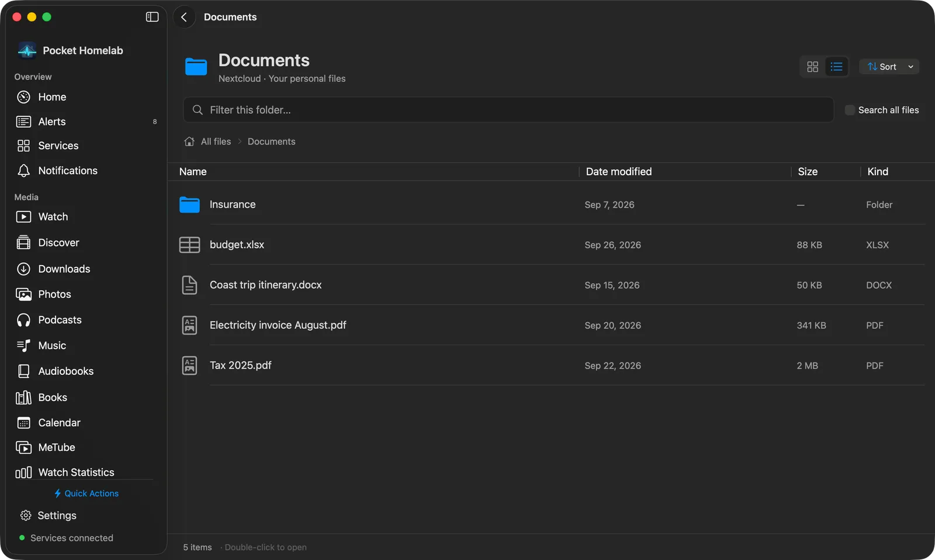Click the Photos icon
This screenshot has height=560, width=935.
click(23, 294)
